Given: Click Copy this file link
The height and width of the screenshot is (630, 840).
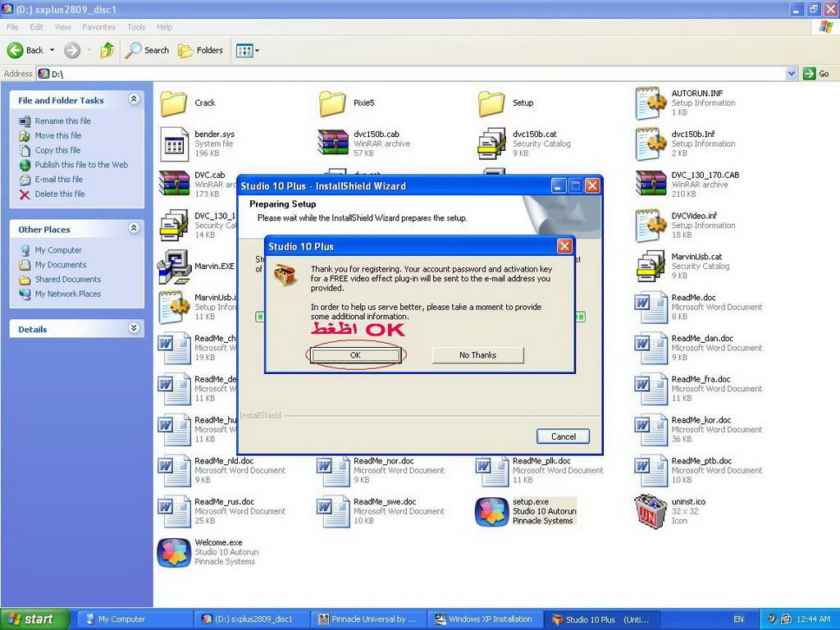Looking at the screenshot, I should [x=57, y=150].
